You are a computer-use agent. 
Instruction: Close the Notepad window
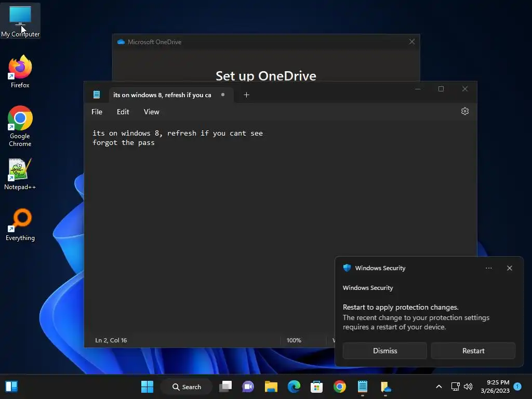click(x=465, y=89)
